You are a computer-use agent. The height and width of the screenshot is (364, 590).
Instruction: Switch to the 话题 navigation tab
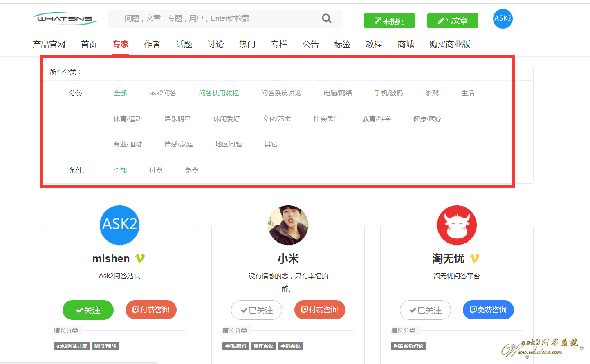pos(184,44)
